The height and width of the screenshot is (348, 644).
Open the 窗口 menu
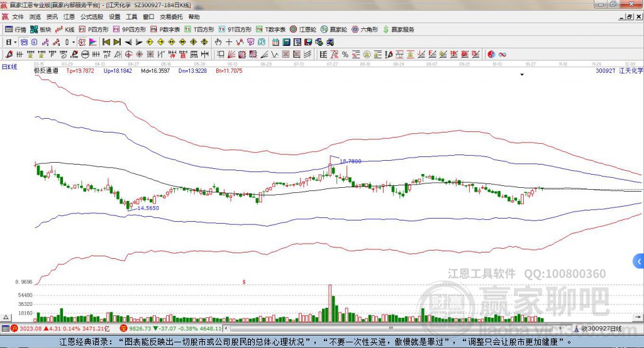pos(148,17)
